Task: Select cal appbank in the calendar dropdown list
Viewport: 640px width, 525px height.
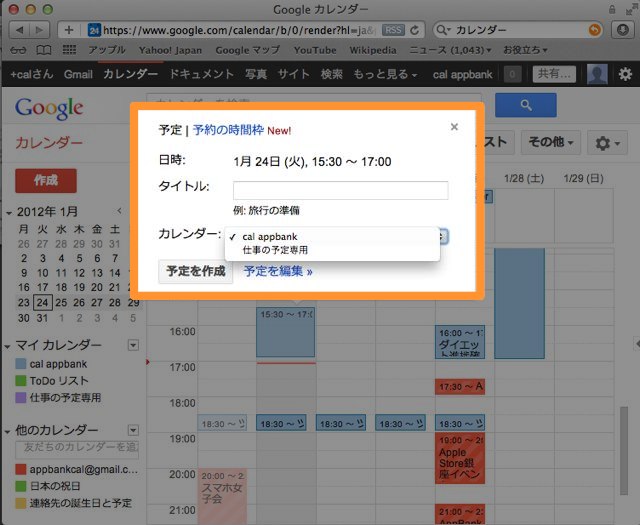Action: [x=332, y=237]
